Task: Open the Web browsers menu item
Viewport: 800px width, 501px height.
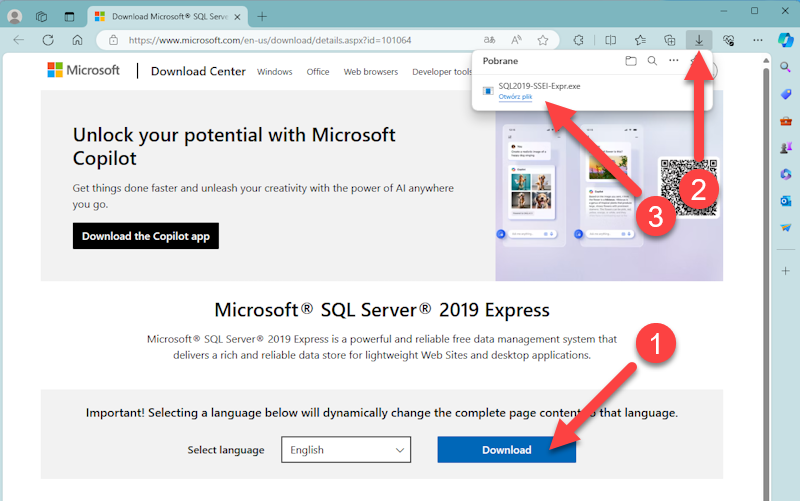Action: [370, 72]
